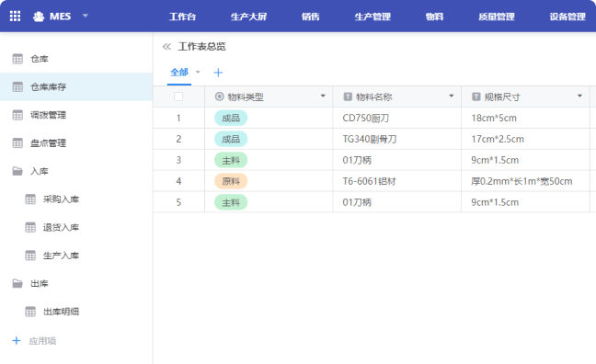Image resolution: width=596 pixels, height=364 pixels.
Task: Click the 规格尺寸 column text icon
Action: [x=476, y=97]
